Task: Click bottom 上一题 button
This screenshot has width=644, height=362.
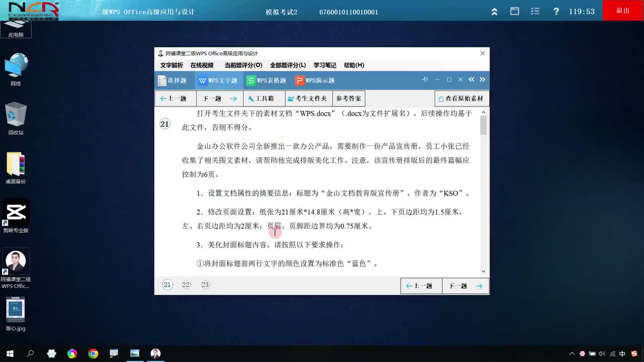Action: pyautogui.click(x=421, y=286)
